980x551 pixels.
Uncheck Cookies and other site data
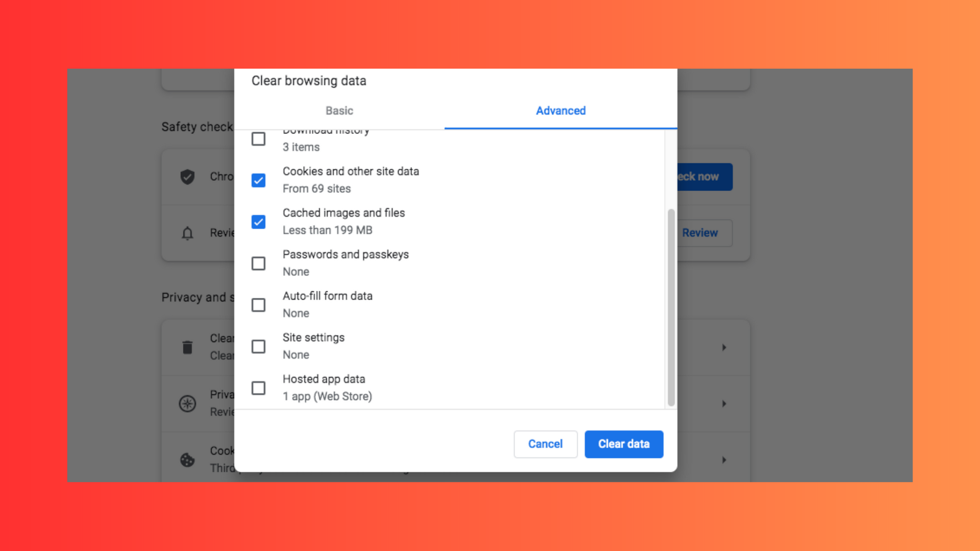click(x=258, y=180)
